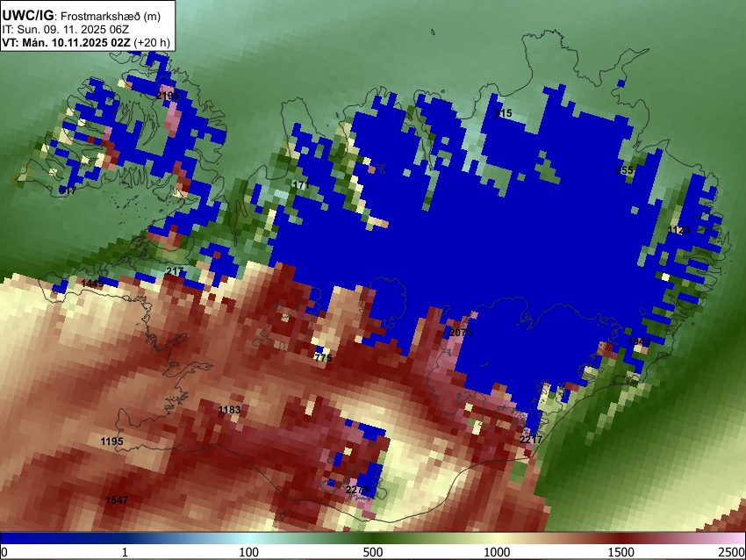
Task: Click the '2500' label on the colour scale
Action: [x=732, y=552]
